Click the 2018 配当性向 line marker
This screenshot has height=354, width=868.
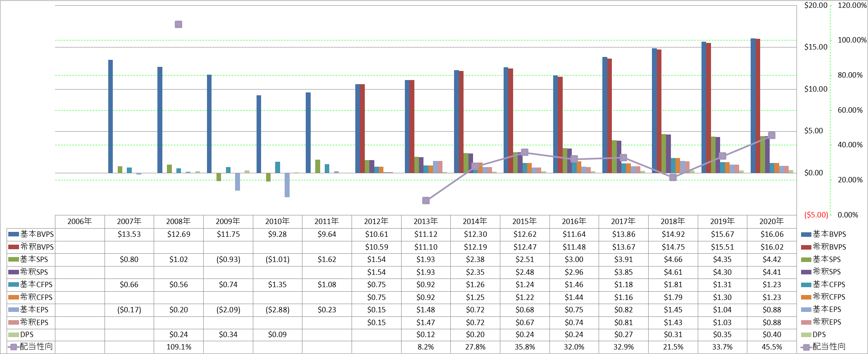click(x=673, y=177)
